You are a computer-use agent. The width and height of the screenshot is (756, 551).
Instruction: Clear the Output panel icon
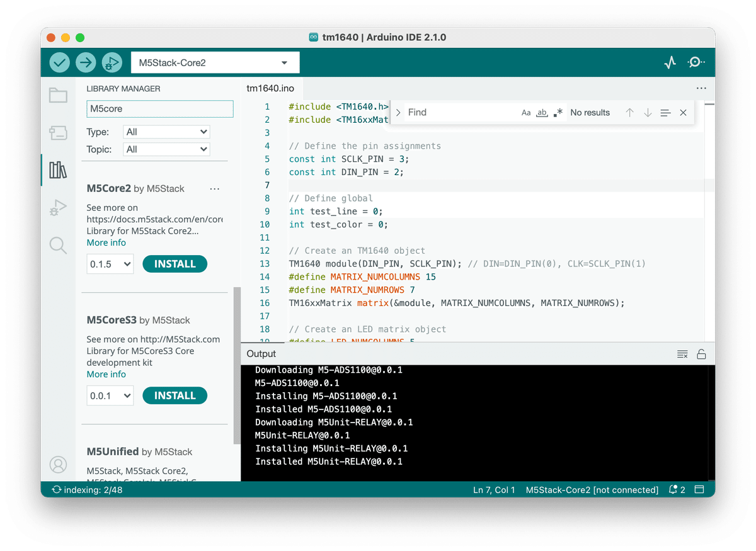pos(682,354)
